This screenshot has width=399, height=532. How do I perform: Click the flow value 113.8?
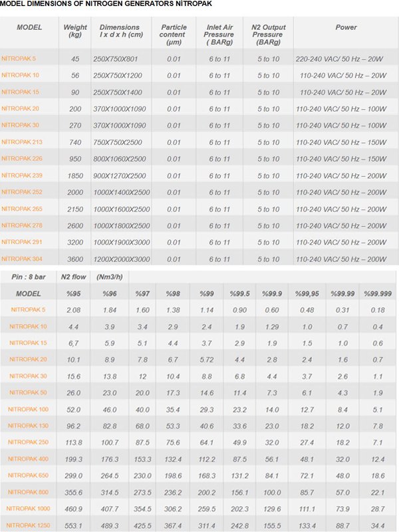tap(74, 442)
